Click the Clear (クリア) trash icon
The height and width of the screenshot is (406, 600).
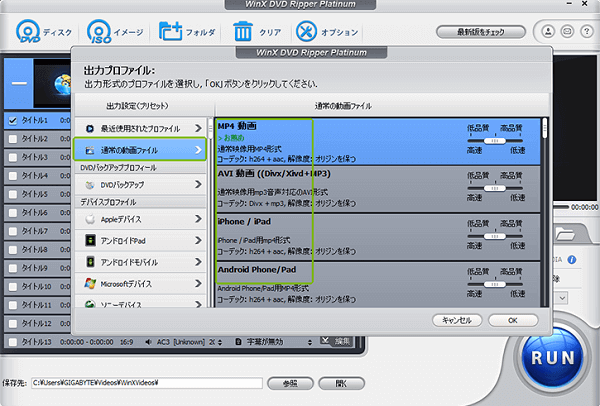point(243,31)
